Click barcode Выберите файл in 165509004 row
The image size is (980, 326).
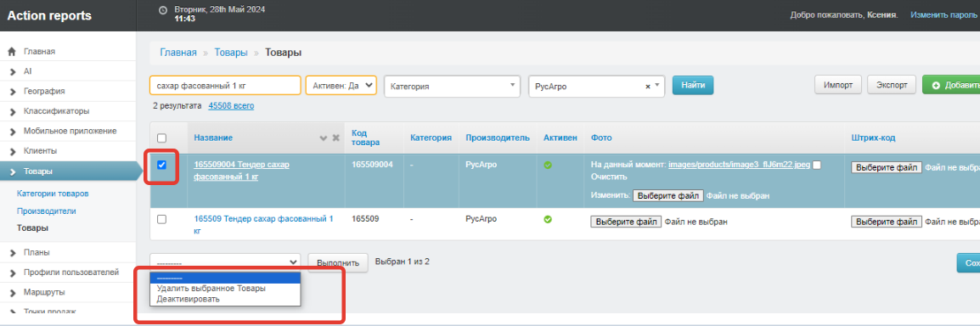(x=887, y=167)
